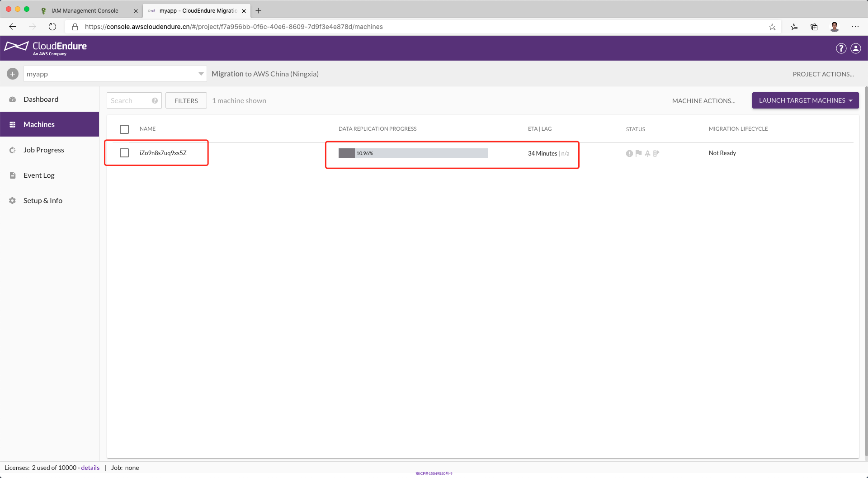Image resolution: width=868 pixels, height=478 pixels.
Task: Open the user account icon in header
Action: [856, 48]
